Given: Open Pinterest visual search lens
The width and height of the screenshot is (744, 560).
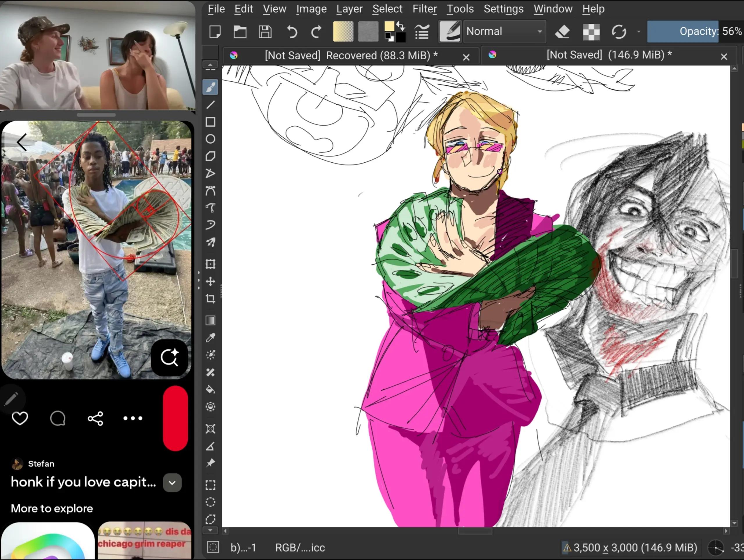Looking at the screenshot, I should (169, 358).
